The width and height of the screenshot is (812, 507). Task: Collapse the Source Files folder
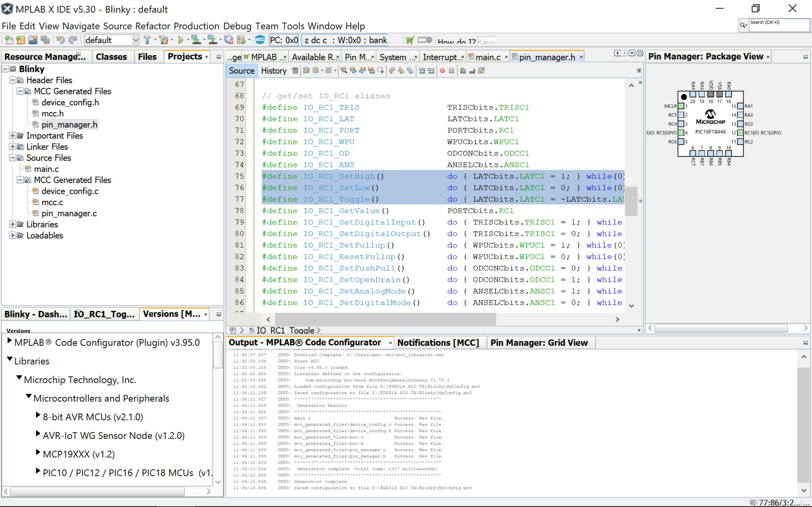click(12, 158)
